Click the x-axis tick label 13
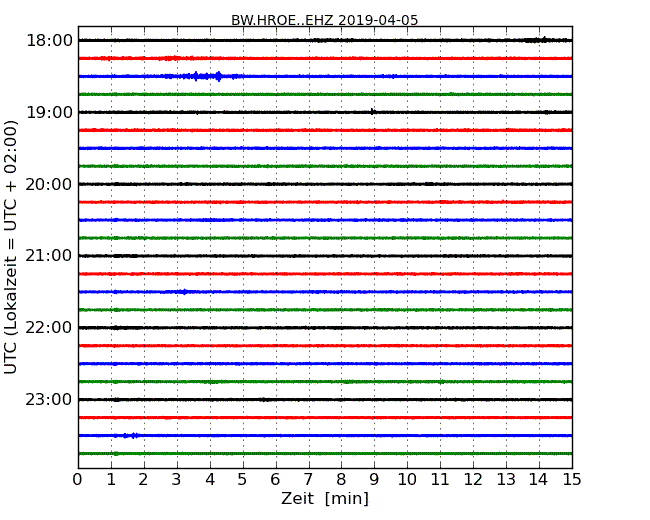The height and width of the screenshot is (520, 650). coord(506,480)
